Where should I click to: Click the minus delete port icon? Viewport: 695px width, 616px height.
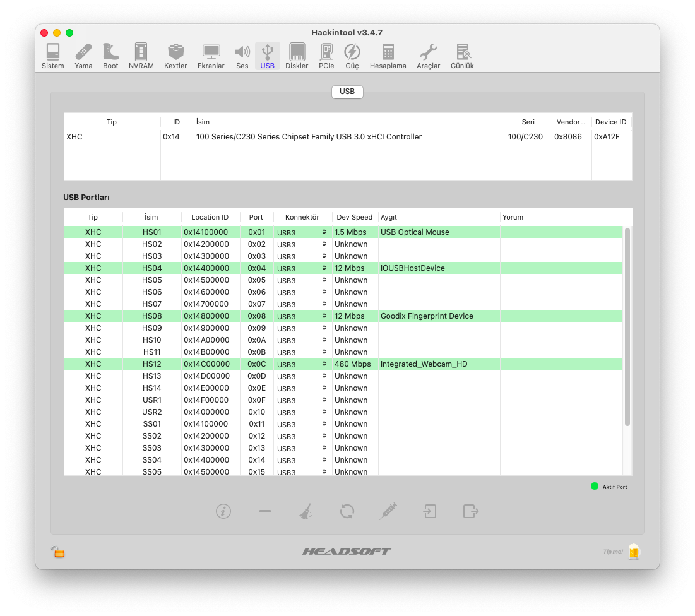pyautogui.click(x=265, y=511)
